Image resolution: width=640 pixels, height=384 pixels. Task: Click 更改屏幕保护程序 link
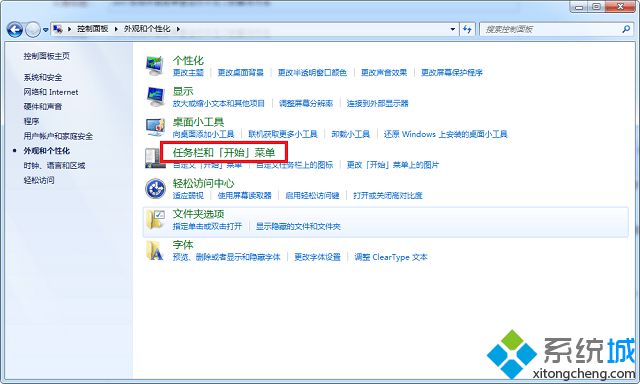451,73
